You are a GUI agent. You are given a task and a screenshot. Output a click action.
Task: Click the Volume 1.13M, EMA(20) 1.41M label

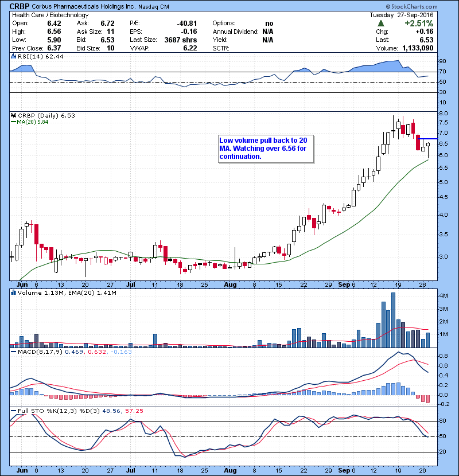click(67, 292)
